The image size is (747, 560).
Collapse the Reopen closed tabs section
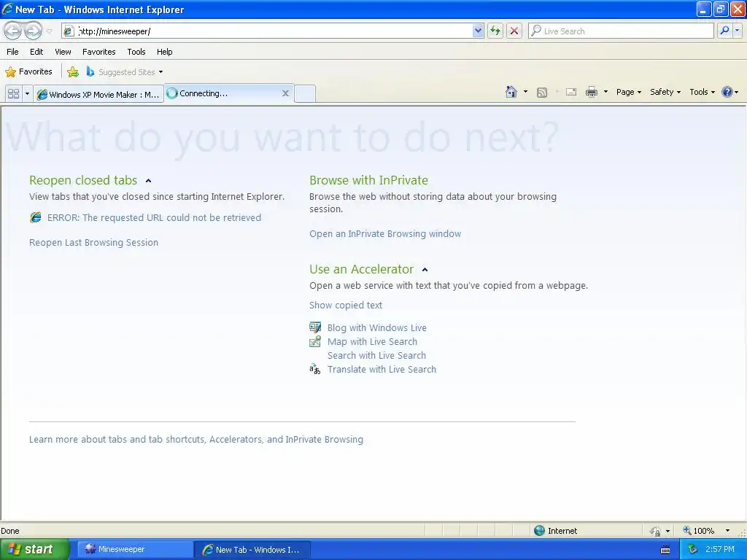tap(148, 181)
